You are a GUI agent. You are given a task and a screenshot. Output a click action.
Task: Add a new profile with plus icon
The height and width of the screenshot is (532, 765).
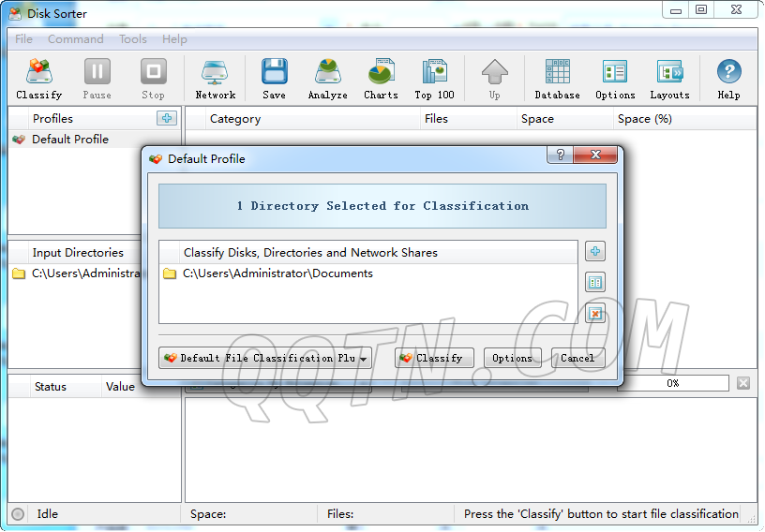click(x=166, y=118)
